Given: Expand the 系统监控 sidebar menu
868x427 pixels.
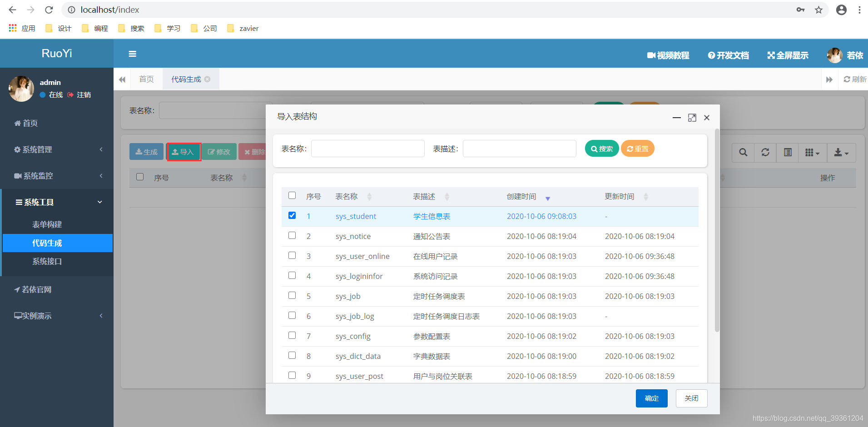Looking at the screenshot, I should coord(57,176).
